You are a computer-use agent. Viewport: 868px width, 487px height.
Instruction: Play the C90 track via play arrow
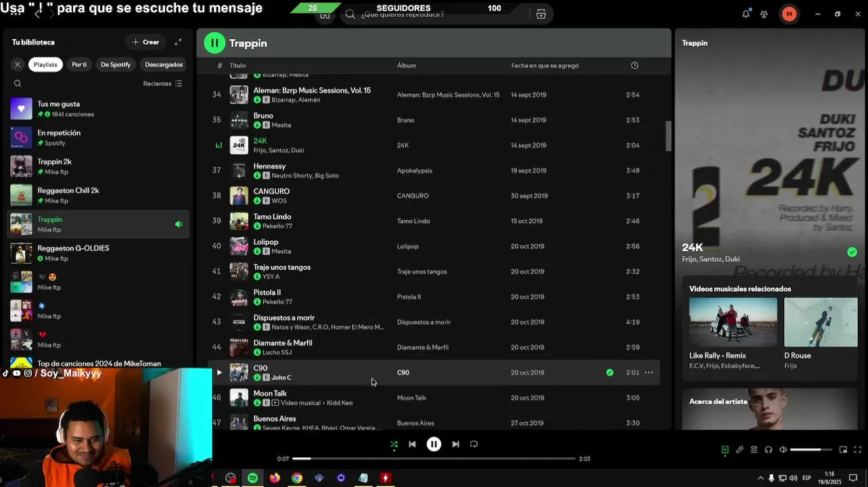pyautogui.click(x=219, y=373)
